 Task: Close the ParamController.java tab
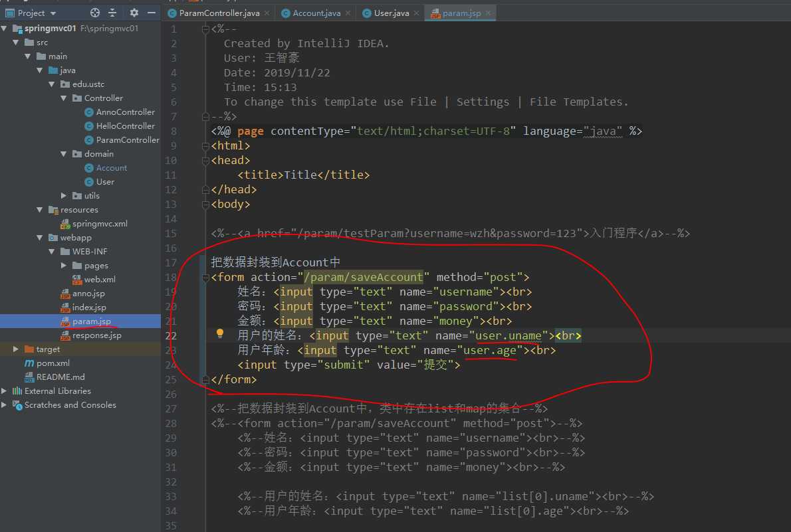(x=267, y=13)
